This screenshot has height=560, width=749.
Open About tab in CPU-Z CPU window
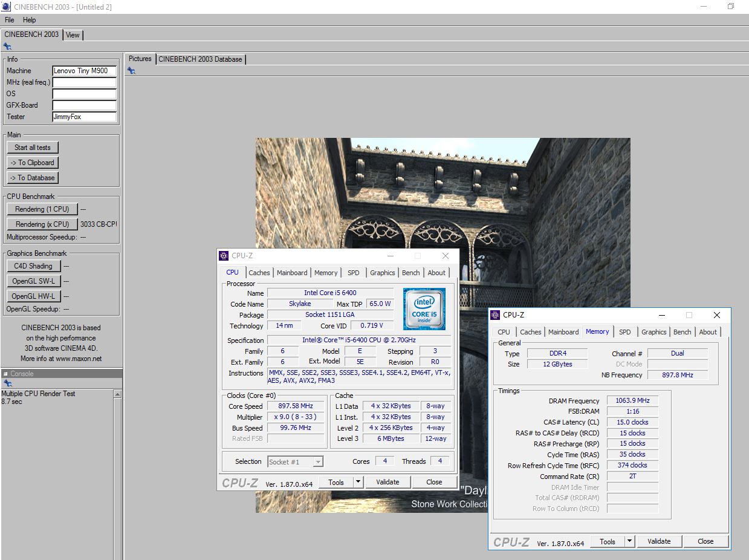click(x=436, y=273)
